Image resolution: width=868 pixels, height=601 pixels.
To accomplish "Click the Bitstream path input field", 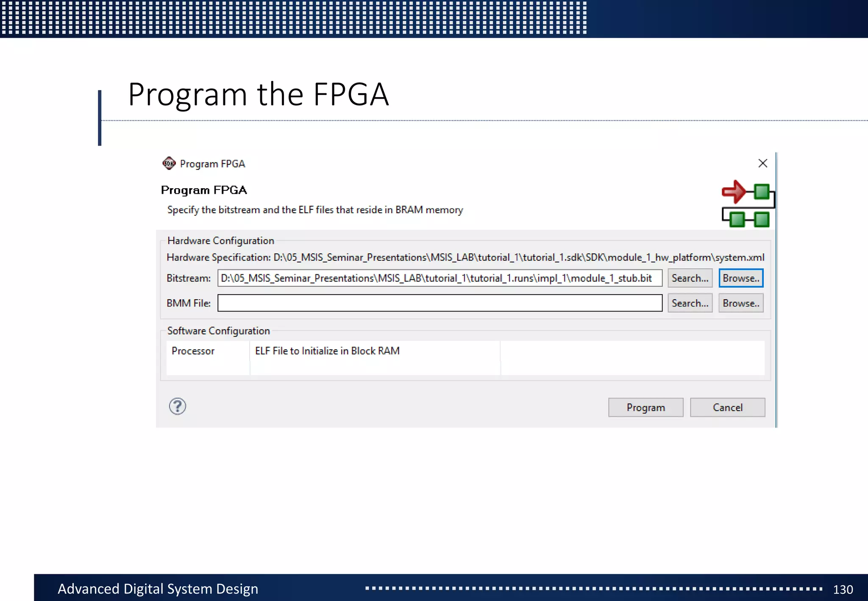I will (x=440, y=278).
